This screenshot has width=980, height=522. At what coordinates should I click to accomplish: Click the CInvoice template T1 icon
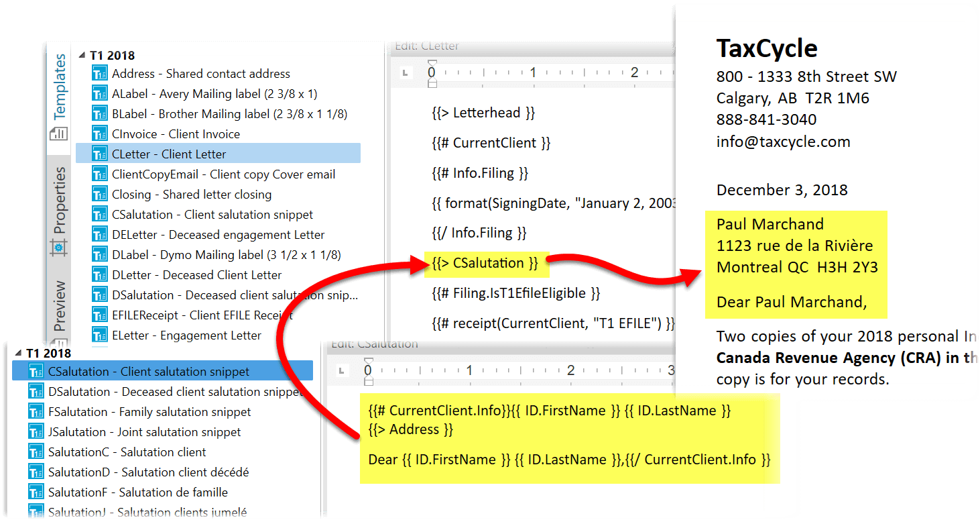point(100,134)
